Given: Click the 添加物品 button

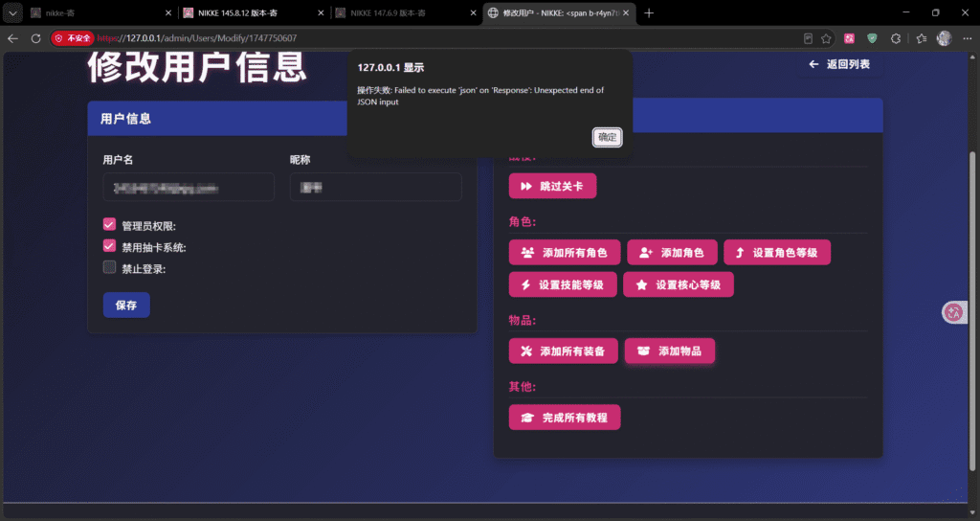Looking at the screenshot, I should [x=669, y=351].
